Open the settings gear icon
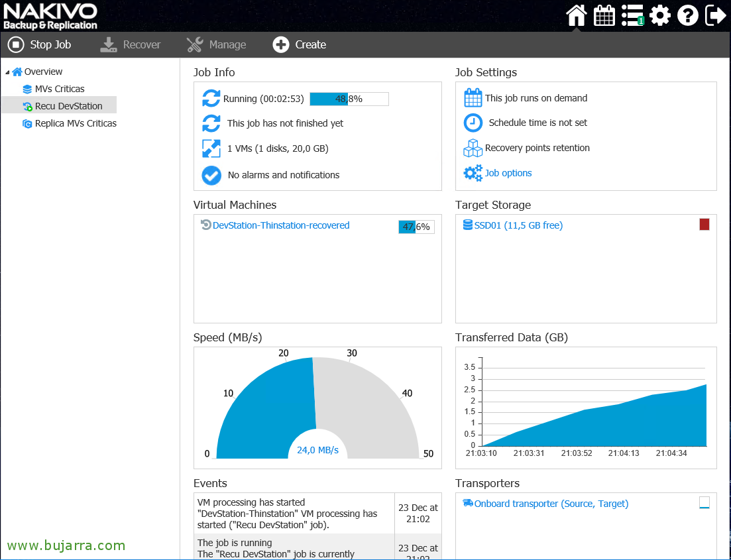The width and height of the screenshot is (731, 560). [x=660, y=16]
